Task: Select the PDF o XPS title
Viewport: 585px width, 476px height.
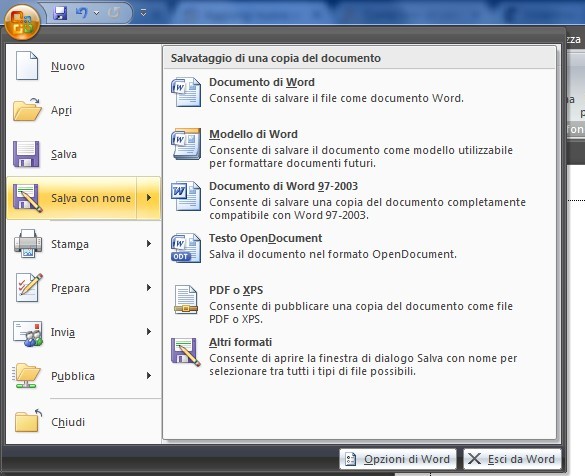Action: coord(236,290)
